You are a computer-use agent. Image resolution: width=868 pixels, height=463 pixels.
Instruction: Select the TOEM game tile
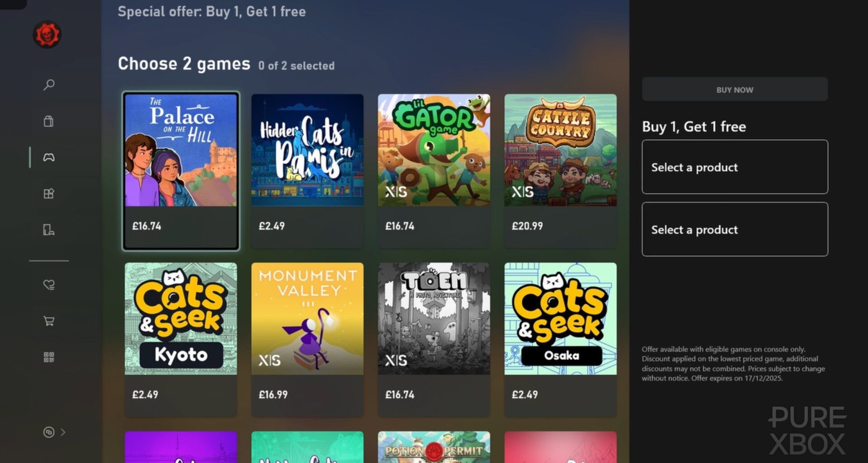point(434,340)
